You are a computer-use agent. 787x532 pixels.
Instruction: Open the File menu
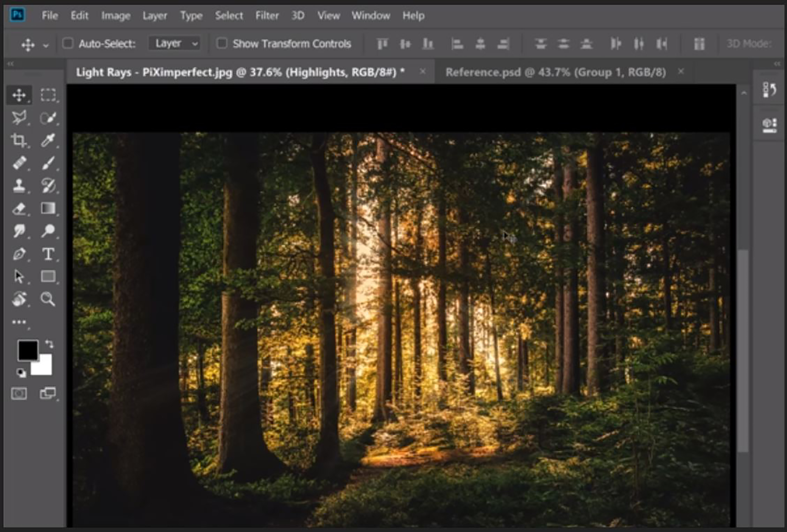(x=50, y=15)
